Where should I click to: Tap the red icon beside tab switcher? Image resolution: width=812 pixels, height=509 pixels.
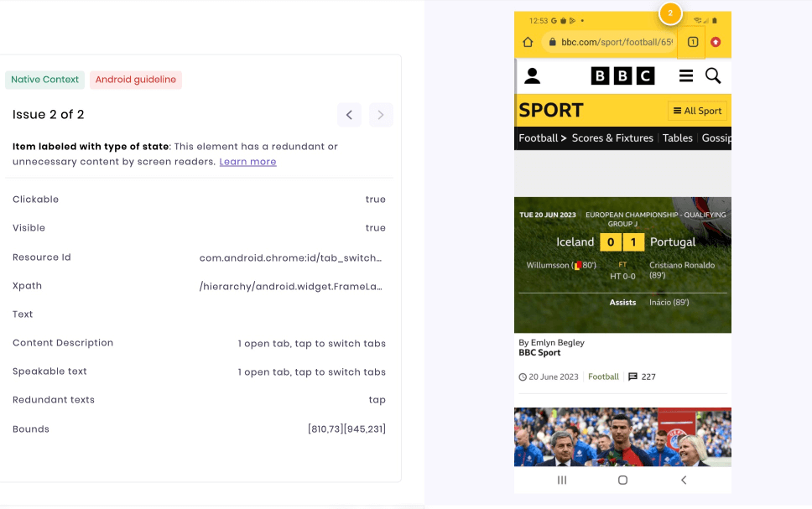pyautogui.click(x=716, y=42)
